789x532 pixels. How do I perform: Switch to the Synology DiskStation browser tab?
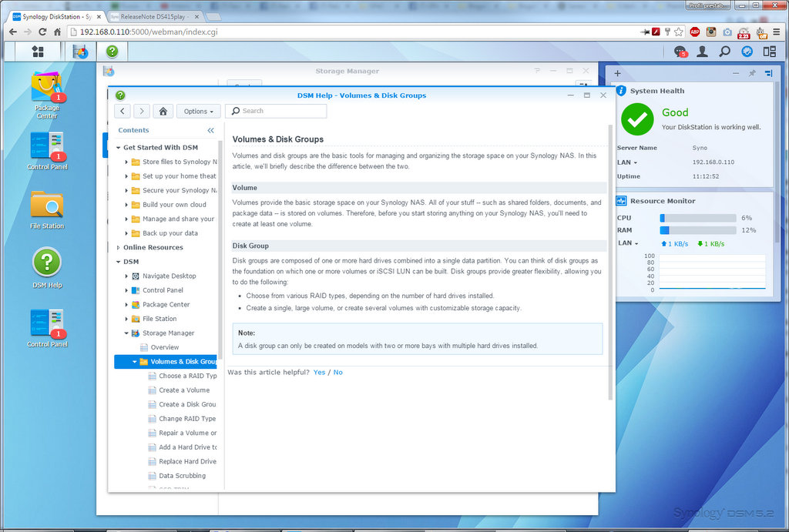56,17
